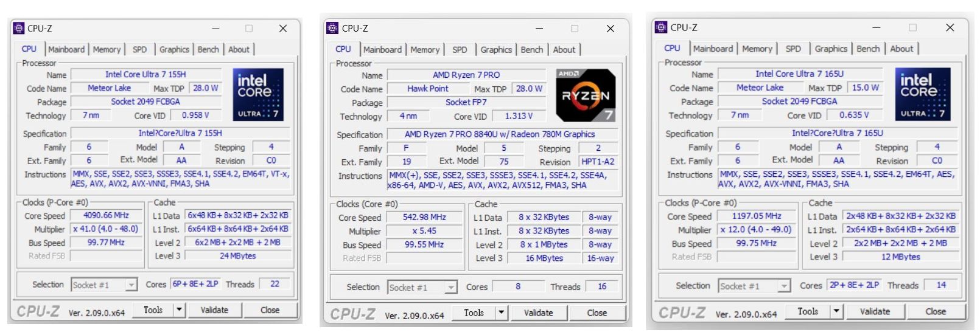The image size is (980, 335).
Task: Click the CPU-Z app icon in left window title bar
Action: point(19,28)
